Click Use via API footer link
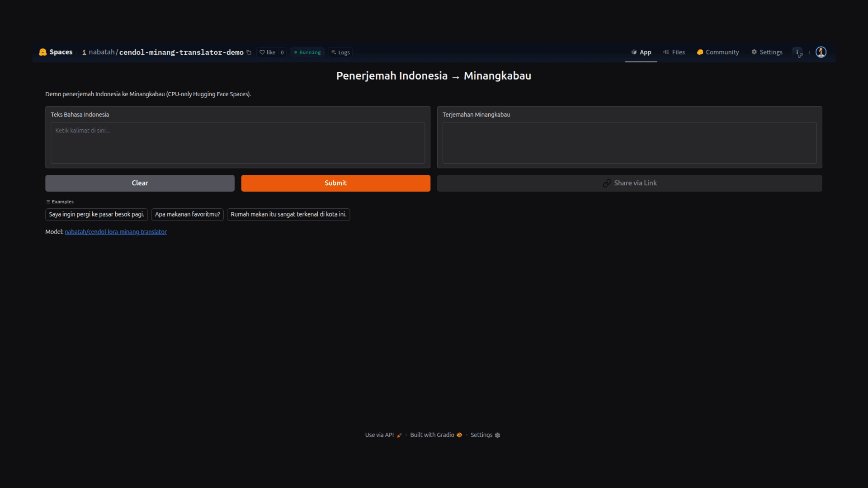The height and width of the screenshot is (488, 868). click(383, 435)
